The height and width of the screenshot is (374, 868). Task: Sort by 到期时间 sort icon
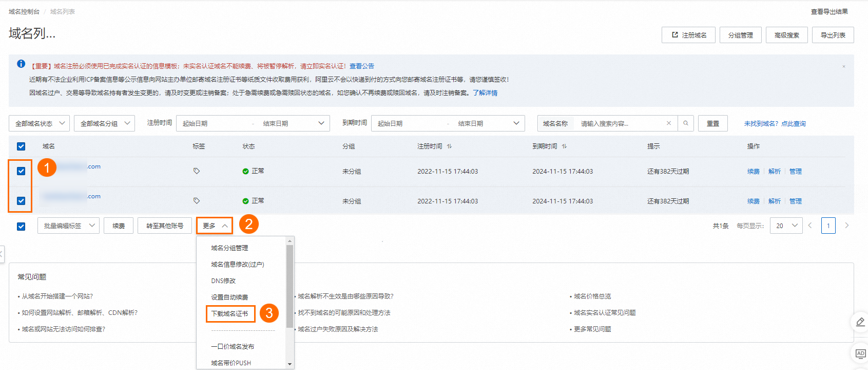[564, 146]
